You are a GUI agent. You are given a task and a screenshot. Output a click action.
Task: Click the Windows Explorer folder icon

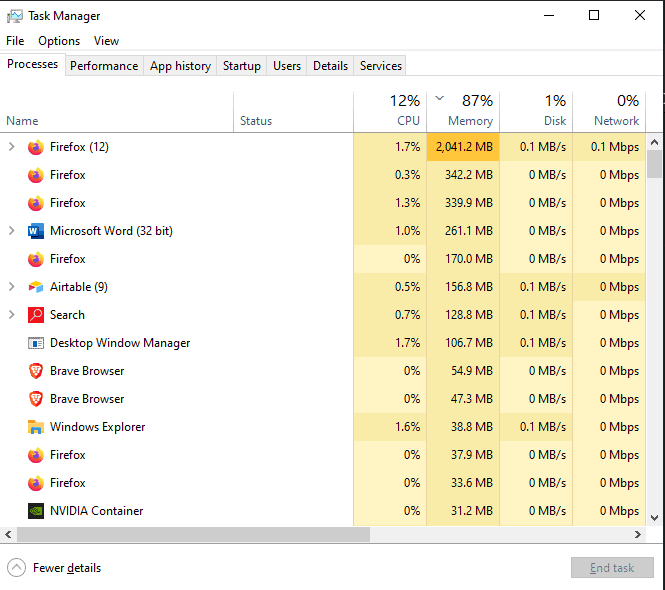[36, 427]
